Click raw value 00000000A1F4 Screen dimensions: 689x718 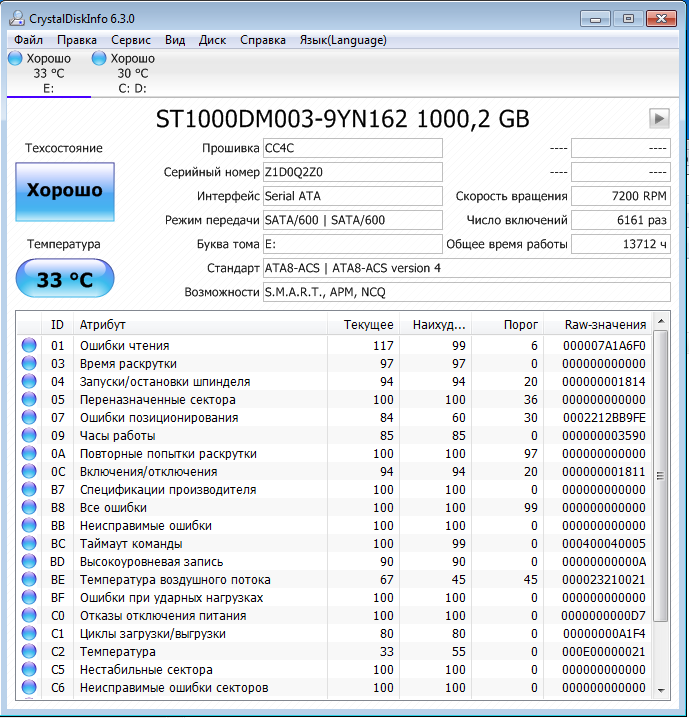coord(604,634)
